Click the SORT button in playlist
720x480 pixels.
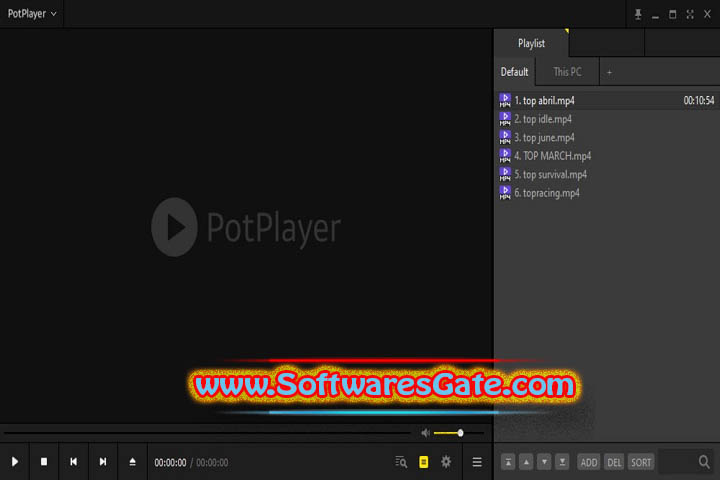[x=641, y=462]
